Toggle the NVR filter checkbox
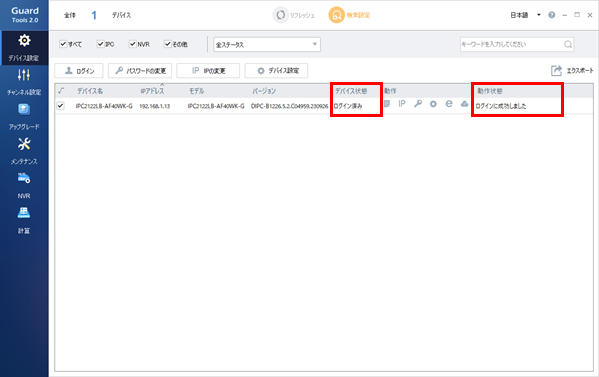The height and width of the screenshot is (377, 599). click(x=133, y=44)
